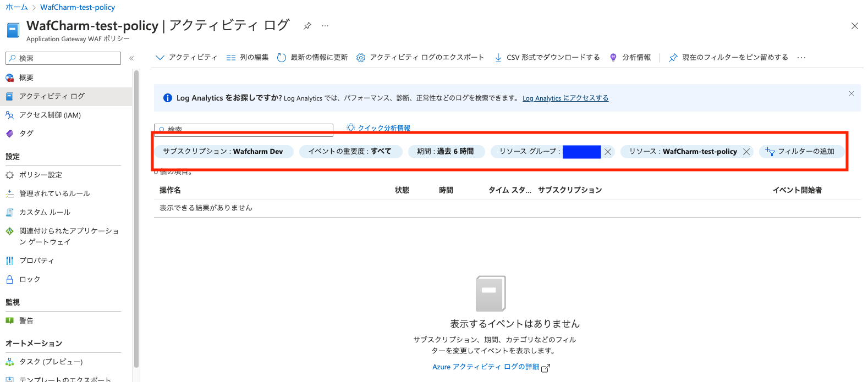Dismiss the Log Analytics info banner
Image resolution: width=868 pixels, height=382 pixels.
tap(851, 93)
